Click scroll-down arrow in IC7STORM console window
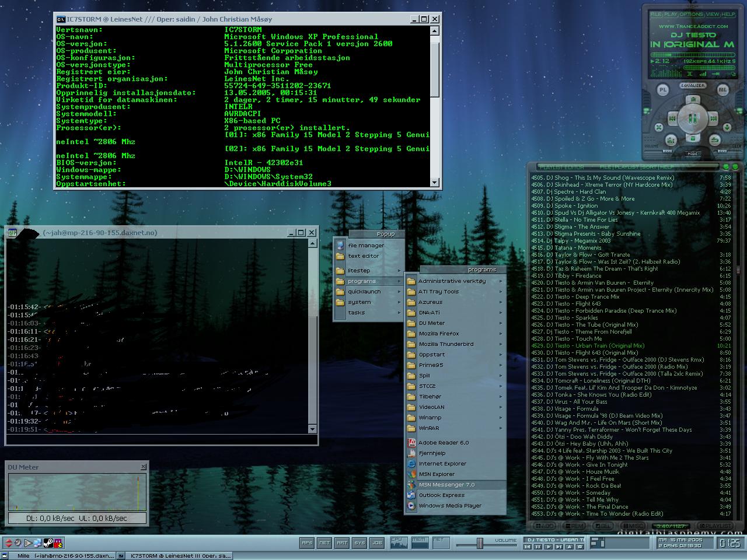 pos(434,183)
